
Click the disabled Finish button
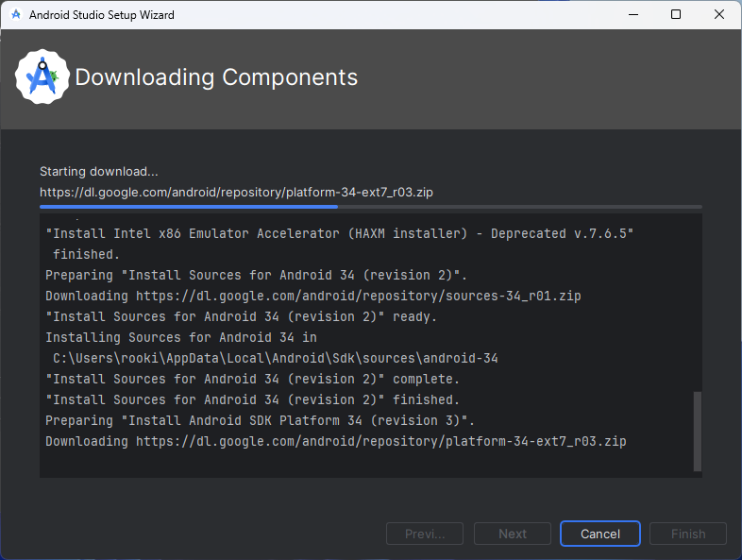(x=688, y=534)
